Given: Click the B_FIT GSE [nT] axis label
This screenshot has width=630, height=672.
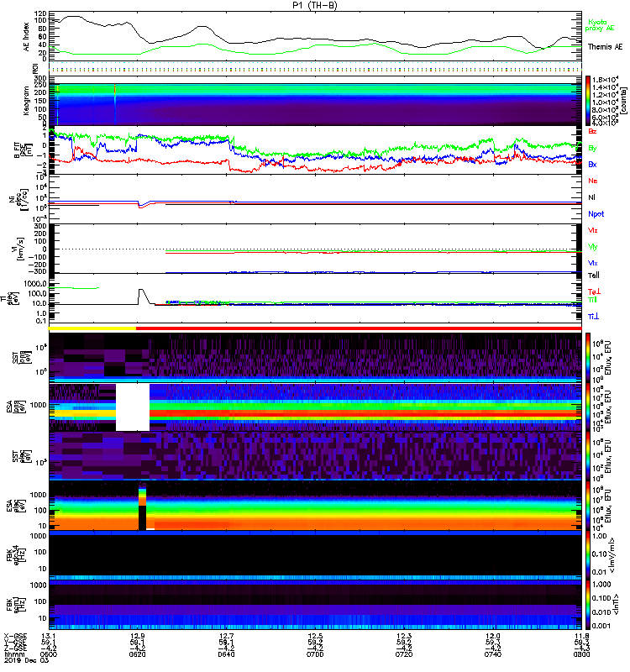Looking at the screenshot, I should pos(23,150).
